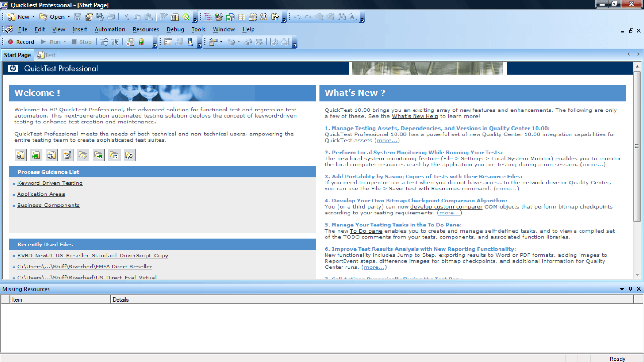The image size is (644, 362).
Task: Select the Start Page tab
Action: tap(17, 55)
